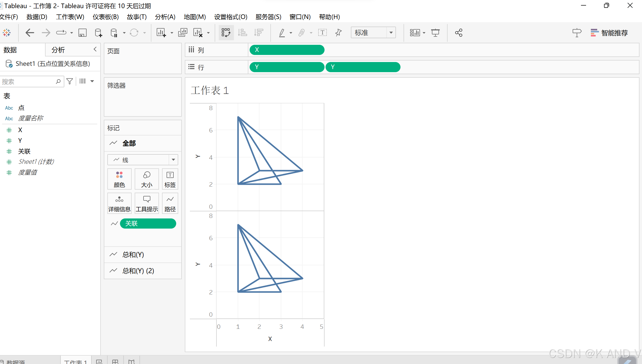Viewport: 642px width, 364px height.
Task: Click the Sort Ascending toolbar icon
Action: tap(243, 33)
